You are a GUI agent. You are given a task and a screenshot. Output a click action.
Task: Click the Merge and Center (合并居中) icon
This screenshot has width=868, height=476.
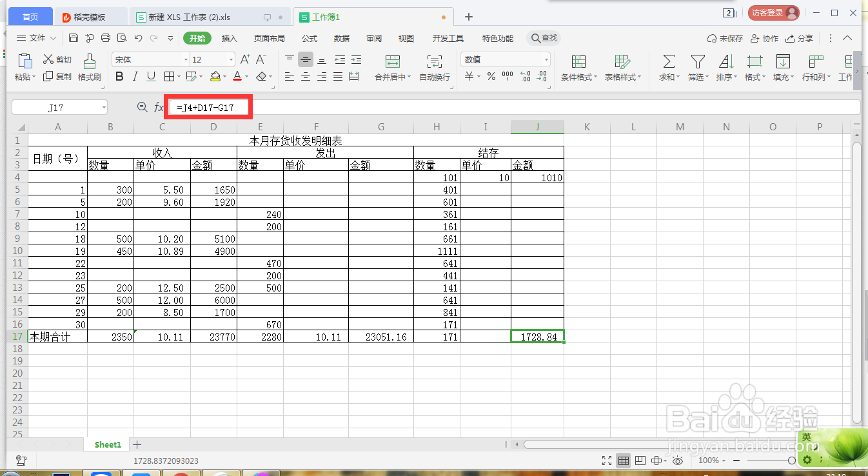pyautogui.click(x=392, y=61)
